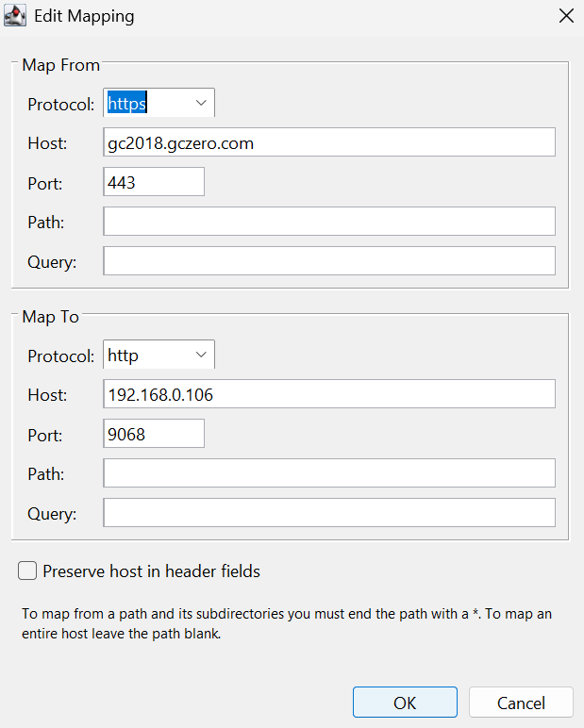Image resolution: width=584 pixels, height=728 pixels.
Task: Click the Map To Port field
Action: (154, 434)
